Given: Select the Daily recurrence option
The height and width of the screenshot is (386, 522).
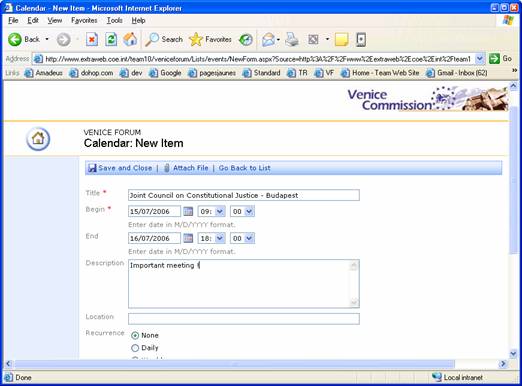Looking at the screenshot, I should tap(135, 348).
